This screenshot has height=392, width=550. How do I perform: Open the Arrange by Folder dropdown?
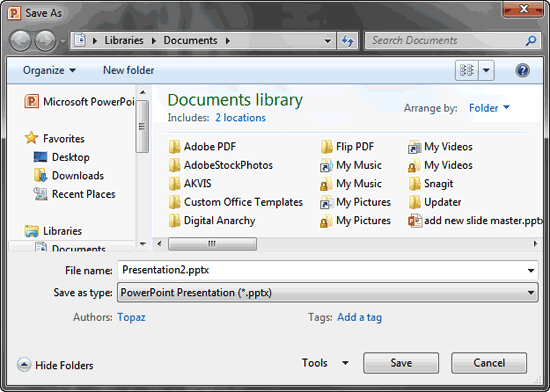(489, 108)
